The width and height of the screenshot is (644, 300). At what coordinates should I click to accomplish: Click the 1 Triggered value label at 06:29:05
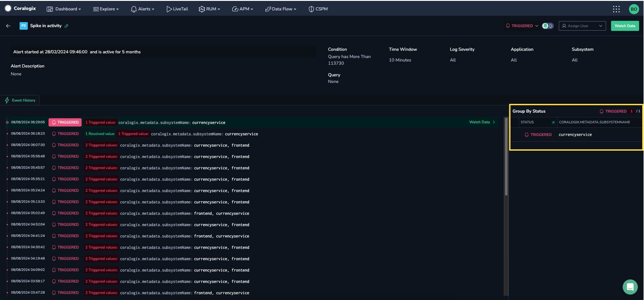tap(101, 122)
